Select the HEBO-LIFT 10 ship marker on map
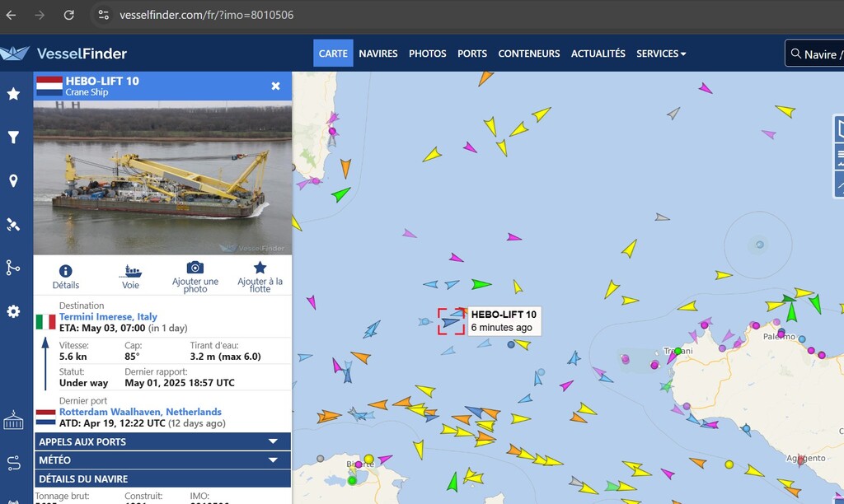 coord(451,322)
